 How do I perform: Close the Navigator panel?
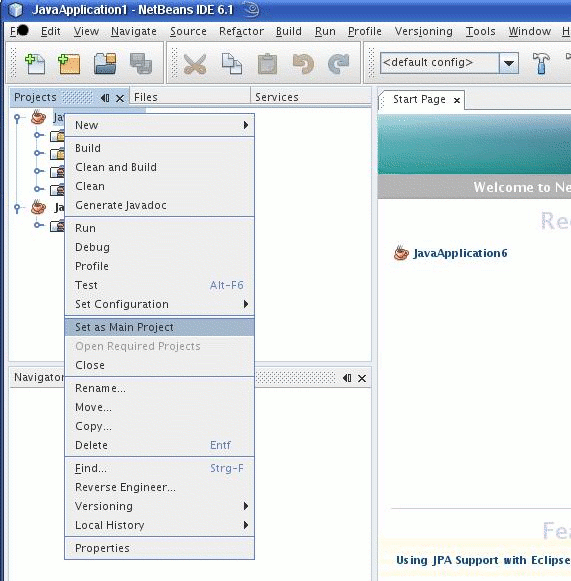pos(362,378)
